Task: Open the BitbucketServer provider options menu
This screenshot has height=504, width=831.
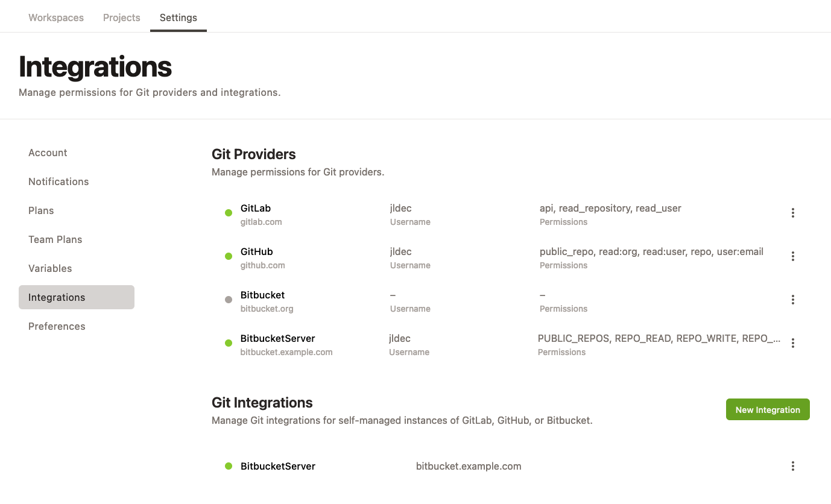Action: coord(792,342)
